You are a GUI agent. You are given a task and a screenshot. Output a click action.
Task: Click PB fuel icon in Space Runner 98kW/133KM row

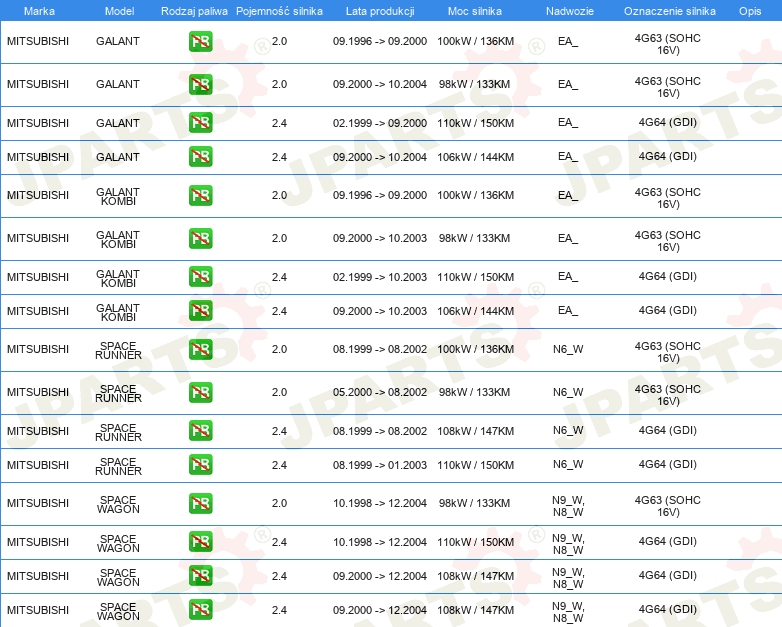click(200, 392)
